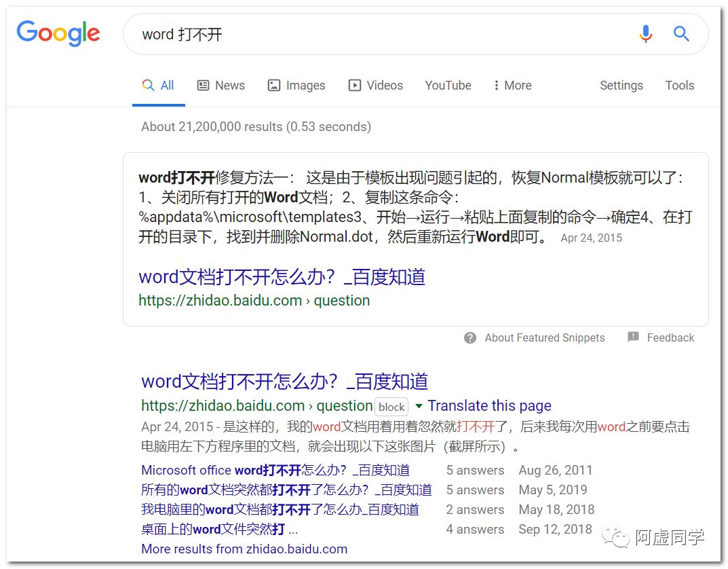Image resolution: width=728 pixels, height=569 pixels.
Task: Open "所有的word文档突然都打不开了怎么办?" sub-result
Action: click(x=286, y=490)
